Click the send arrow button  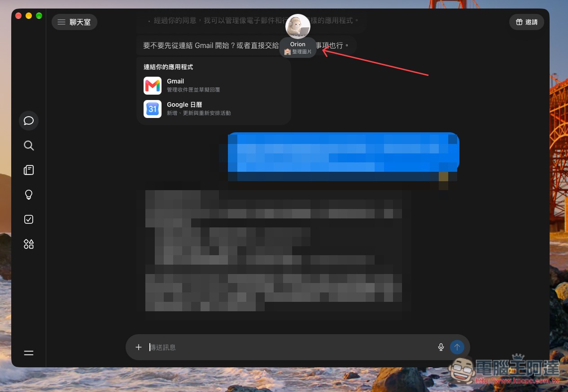click(x=457, y=347)
